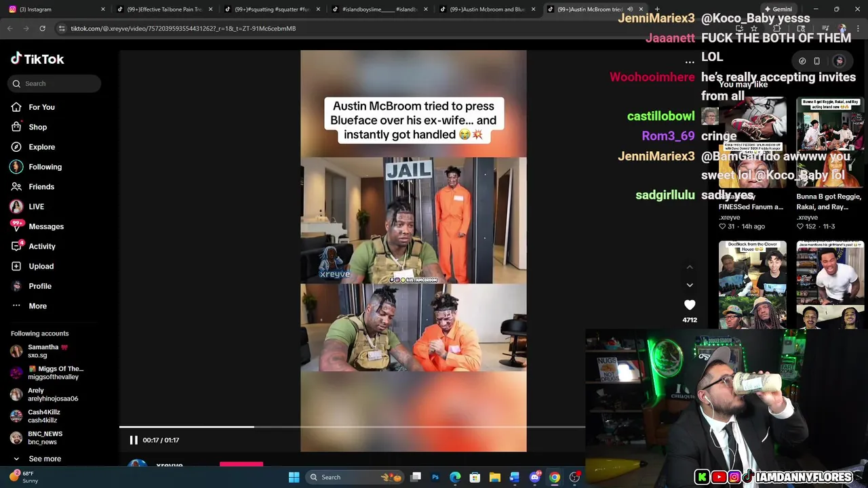This screenshot has width=868, height=488.
Task: Close the Effective Tailbone Pain tab
Action: click(x=211, y=9)
